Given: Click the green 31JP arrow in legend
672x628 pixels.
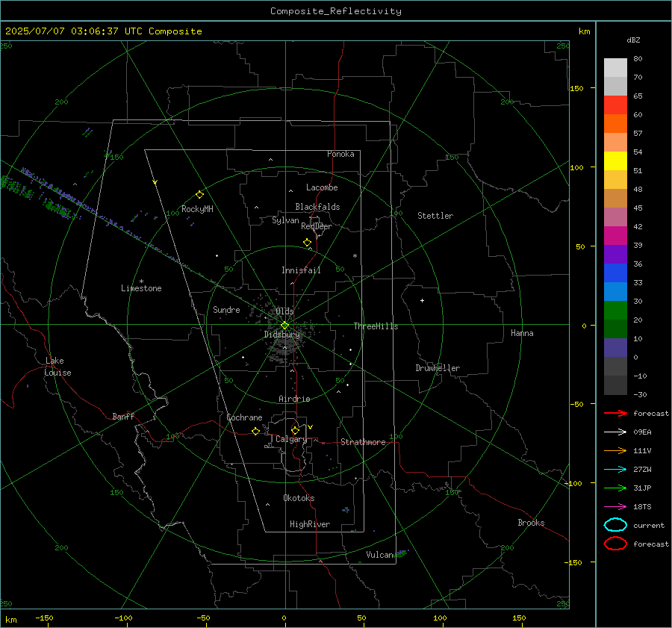Looking at the screenshot, I should click(x=615, y=488).
